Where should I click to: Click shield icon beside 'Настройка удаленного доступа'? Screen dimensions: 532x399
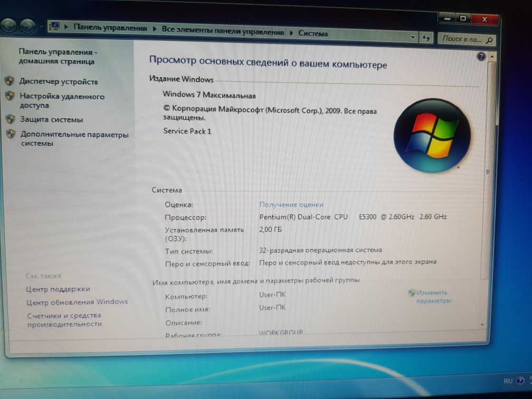(10, 96)
